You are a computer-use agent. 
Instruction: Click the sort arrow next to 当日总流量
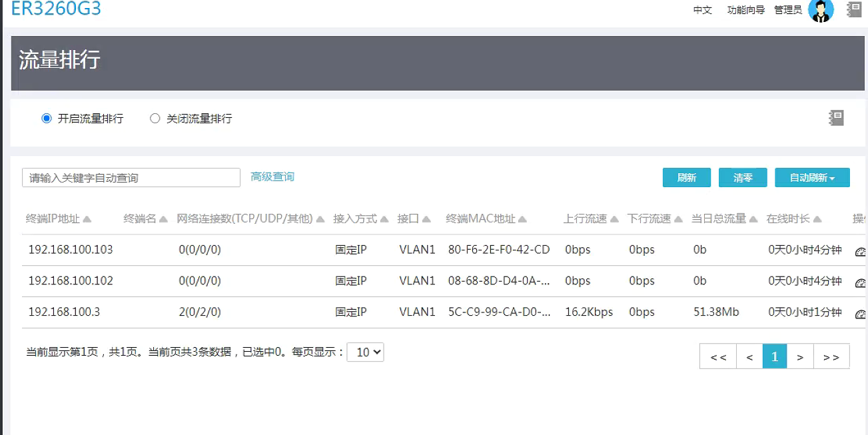[753, 219]
